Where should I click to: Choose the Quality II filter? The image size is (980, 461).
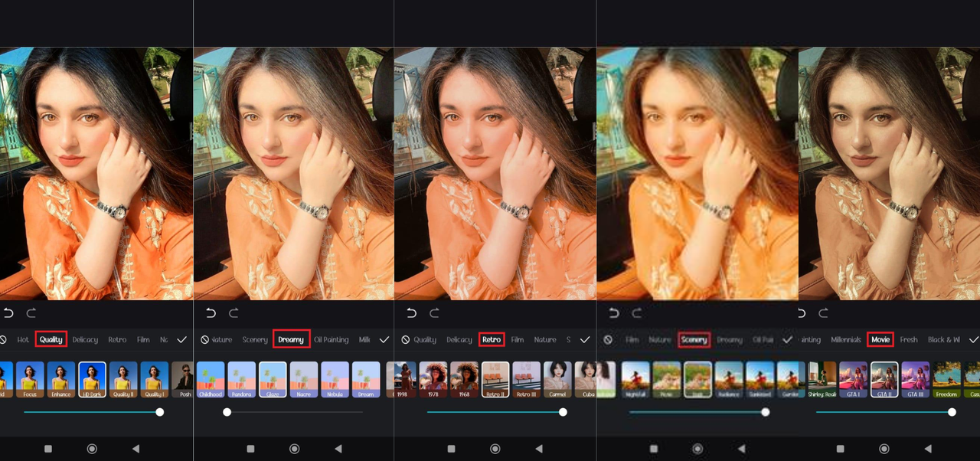pyautogui.click(x=123, y=380)
